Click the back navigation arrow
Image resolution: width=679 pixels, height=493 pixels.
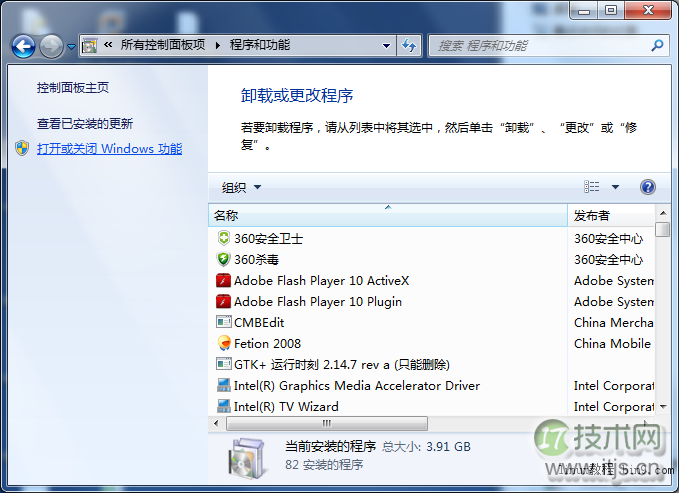[23, 46]
